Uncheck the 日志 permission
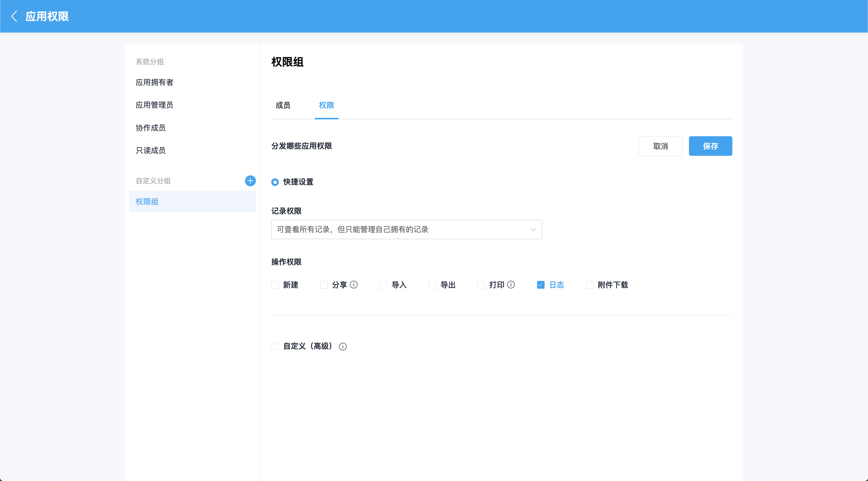 pos(541,285)
